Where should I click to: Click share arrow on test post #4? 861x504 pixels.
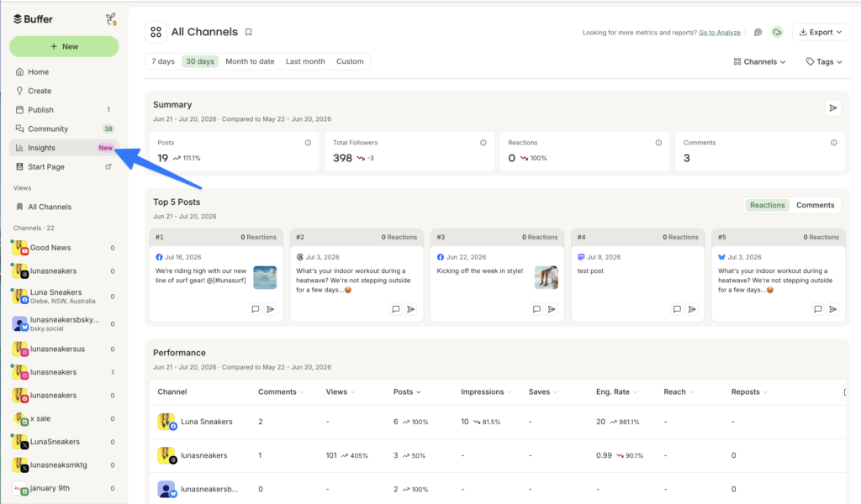tap(693, 309)
